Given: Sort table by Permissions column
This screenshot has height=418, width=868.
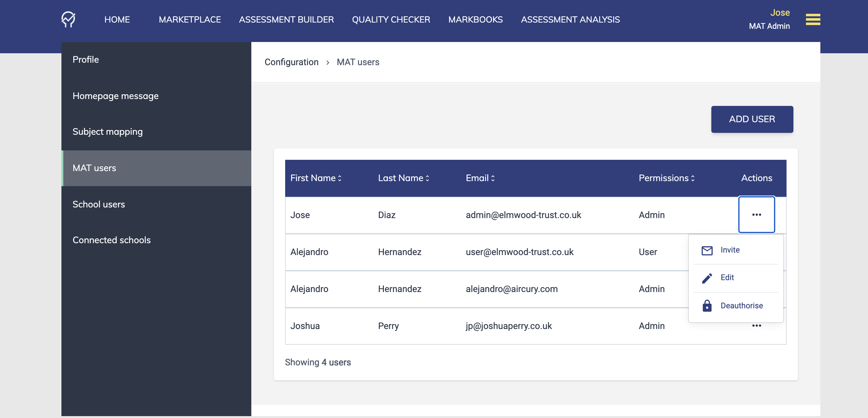Looking at the screenshot, I should (x=667, y=178).
